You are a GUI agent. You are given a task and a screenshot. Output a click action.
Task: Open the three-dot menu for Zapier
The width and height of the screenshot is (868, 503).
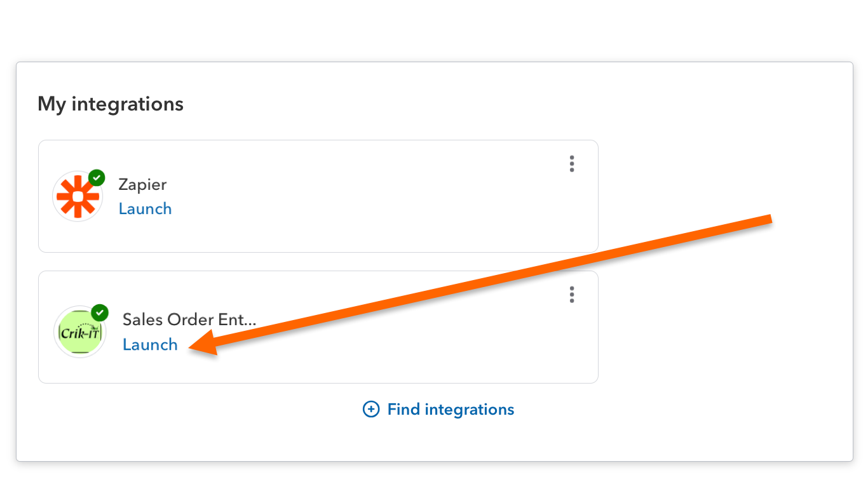click(x=572, y=164)
